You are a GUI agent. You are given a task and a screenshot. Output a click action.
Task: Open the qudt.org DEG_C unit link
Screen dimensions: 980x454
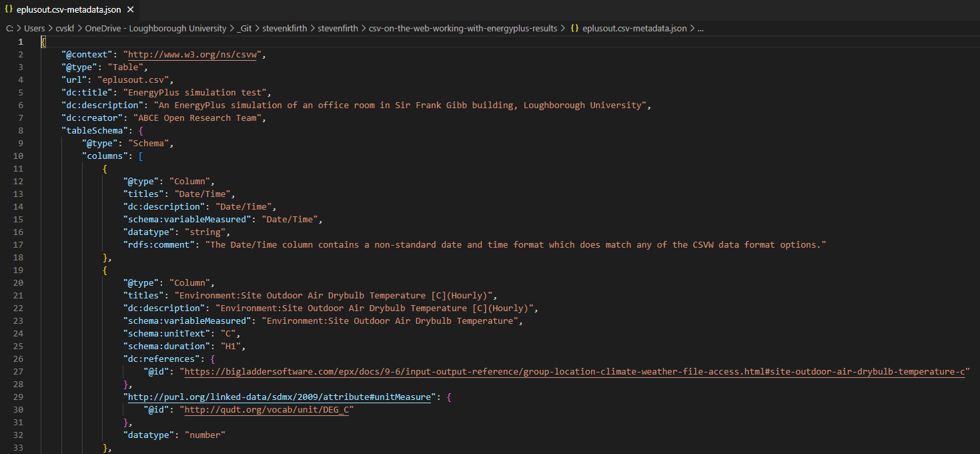pos(266,410)
